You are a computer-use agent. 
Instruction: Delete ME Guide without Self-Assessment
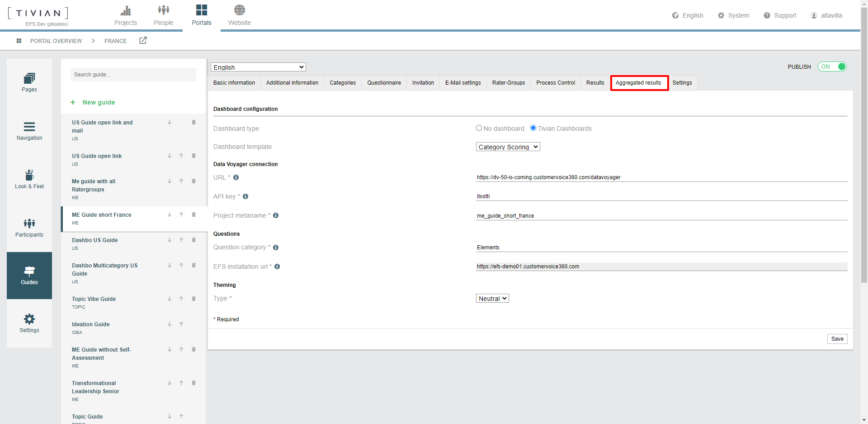tap(193, 349)
